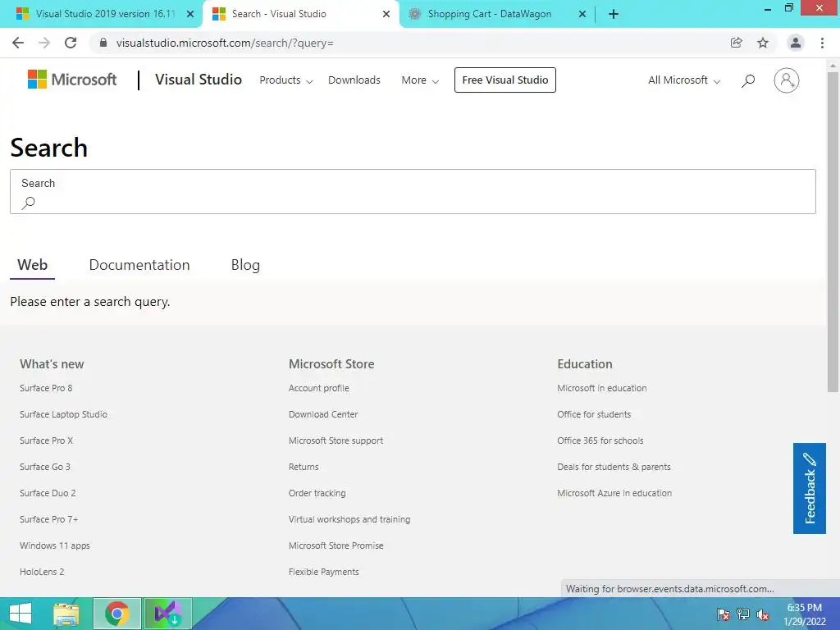Open the Returns link

[304, 467]
